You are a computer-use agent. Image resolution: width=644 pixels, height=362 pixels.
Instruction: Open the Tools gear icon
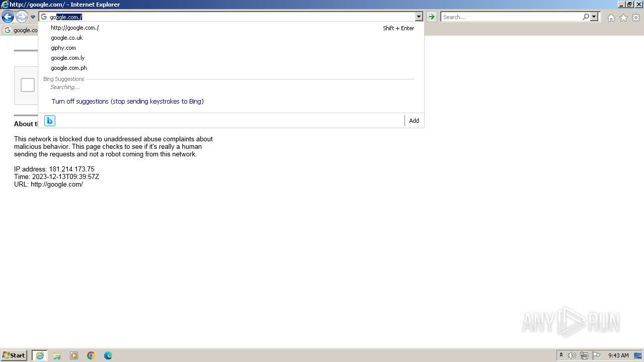coord(636,18)
